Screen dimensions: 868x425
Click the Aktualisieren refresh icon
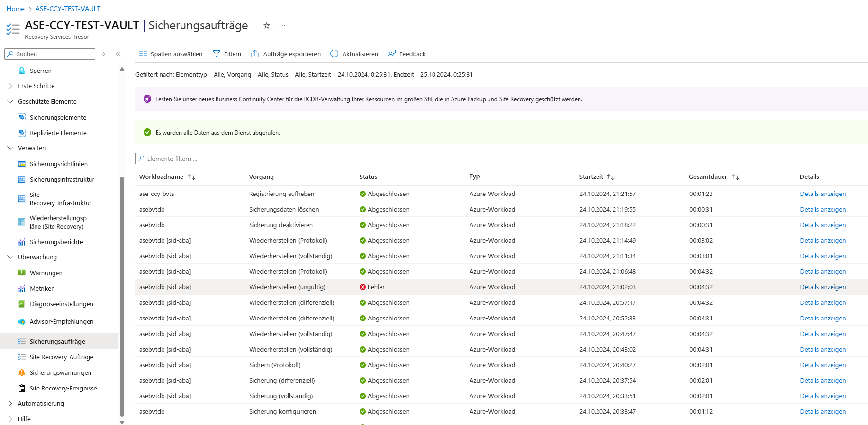coord(334,54)
